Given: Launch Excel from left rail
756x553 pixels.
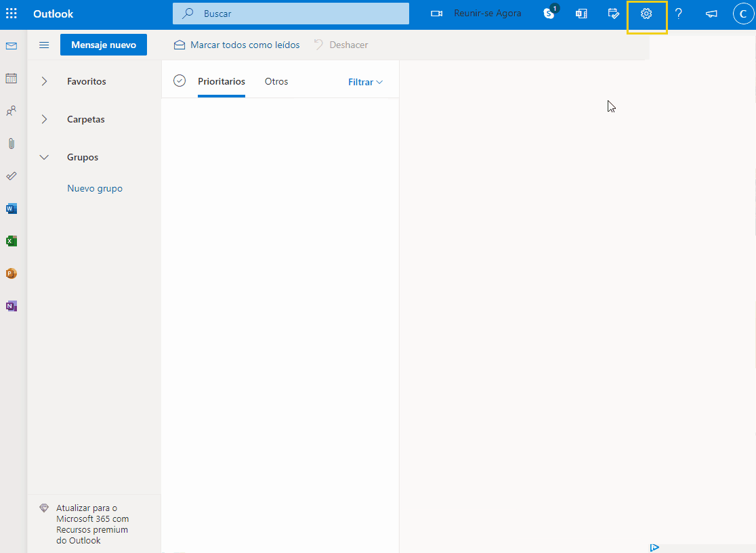Looking at the screenshot, I should click(x=12, y=241).
